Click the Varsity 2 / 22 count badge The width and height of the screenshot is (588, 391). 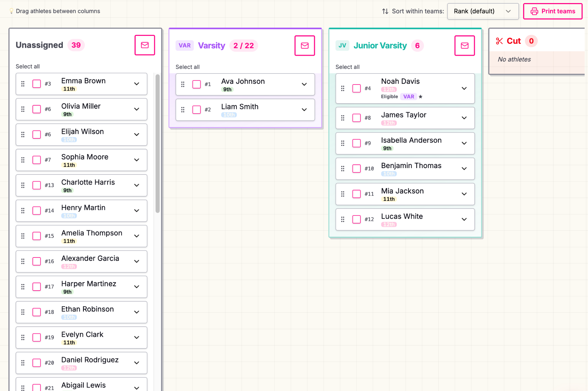(x=243, y=46)
